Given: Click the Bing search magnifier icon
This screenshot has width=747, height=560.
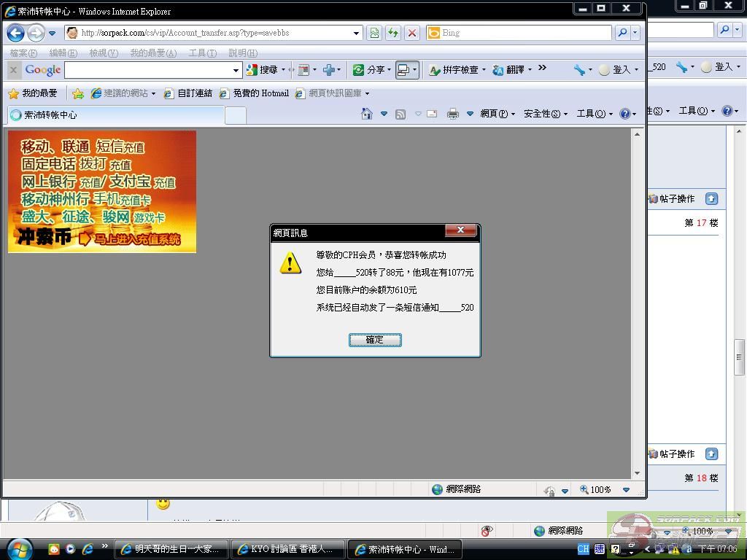Looking at the screenshot, I should click(622, 33).
